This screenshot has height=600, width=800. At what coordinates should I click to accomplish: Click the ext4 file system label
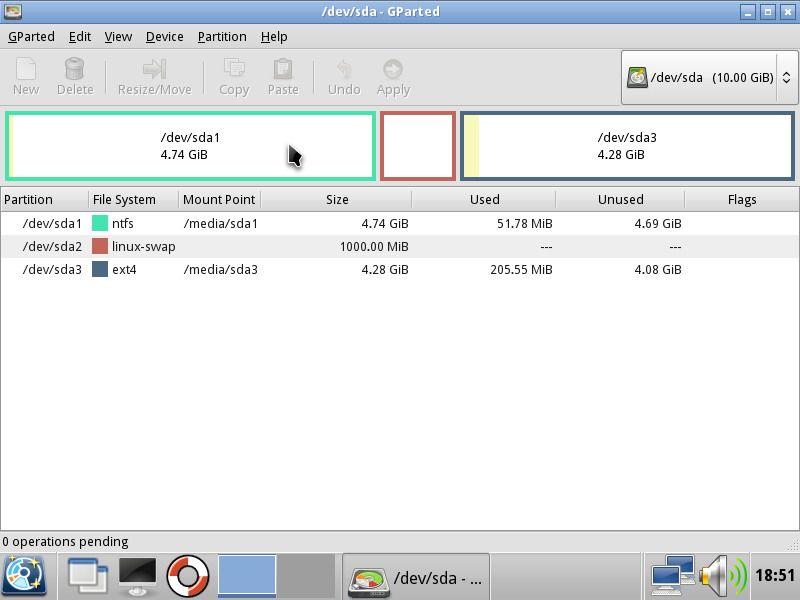124,269
